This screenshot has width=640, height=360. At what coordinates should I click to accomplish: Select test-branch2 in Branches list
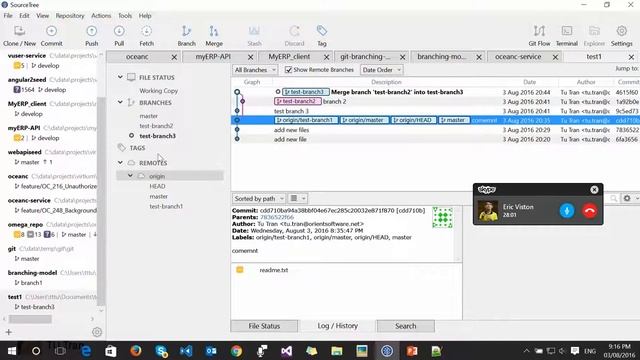[x=156, y=126]
